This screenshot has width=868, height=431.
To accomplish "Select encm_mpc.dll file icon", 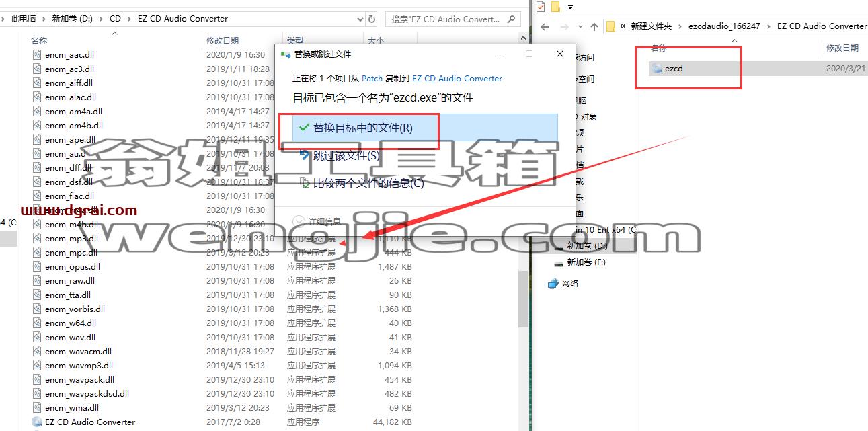I will (x=36, y=253).
